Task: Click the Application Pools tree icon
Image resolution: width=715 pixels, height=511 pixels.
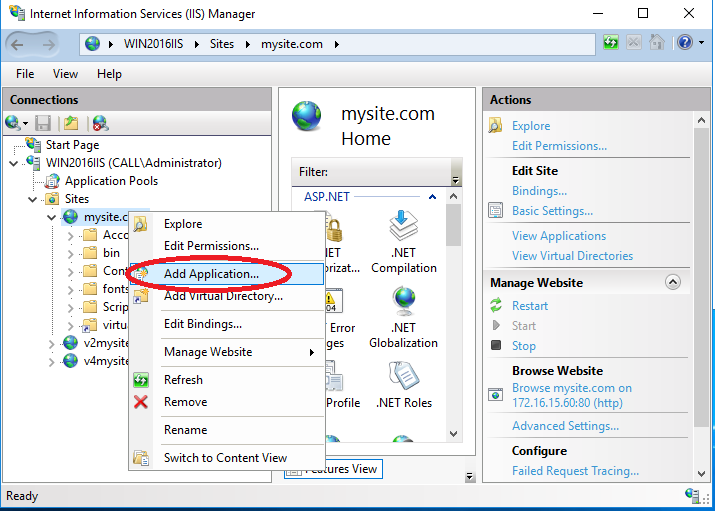Action: pos(52,181)
